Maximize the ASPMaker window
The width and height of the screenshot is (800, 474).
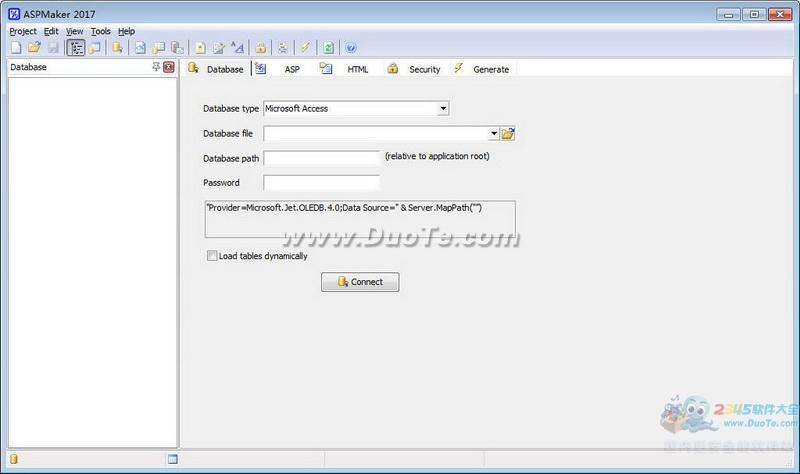pyautogui.click(x=754, y=14)
